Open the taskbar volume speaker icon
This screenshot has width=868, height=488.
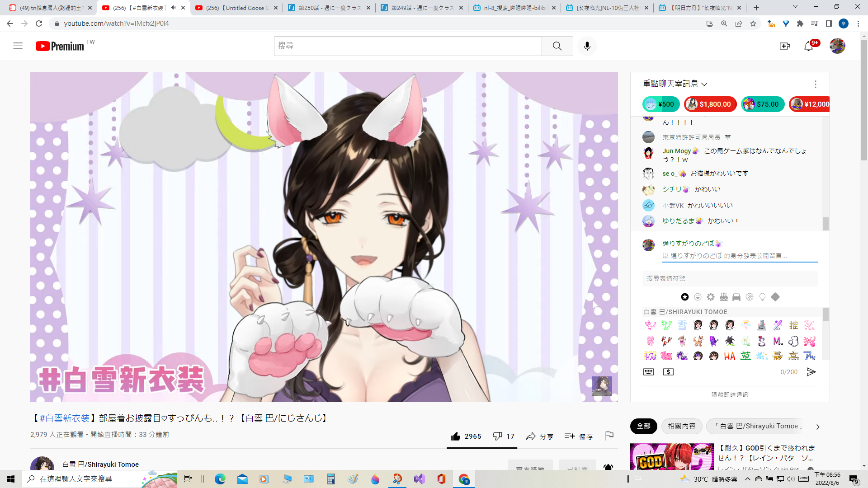click(790, 479)
